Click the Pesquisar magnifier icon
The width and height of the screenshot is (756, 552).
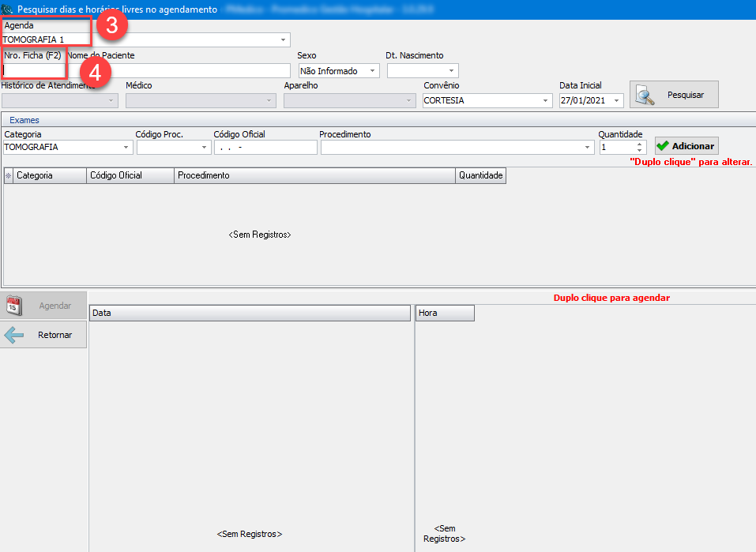pyautogui.click(x=646, y=96)
